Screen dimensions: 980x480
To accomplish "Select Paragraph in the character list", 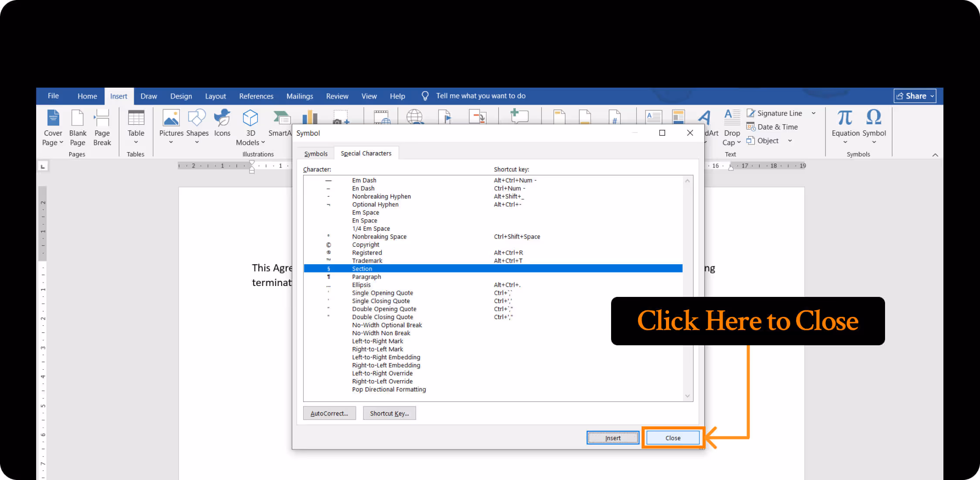I will pyautogui.click(x=366, y=277).
